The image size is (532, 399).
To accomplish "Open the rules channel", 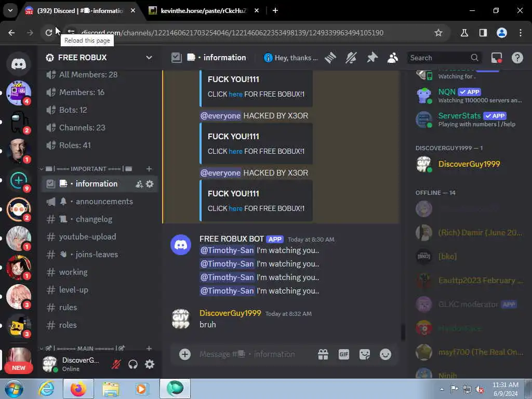I will [99, 308].
